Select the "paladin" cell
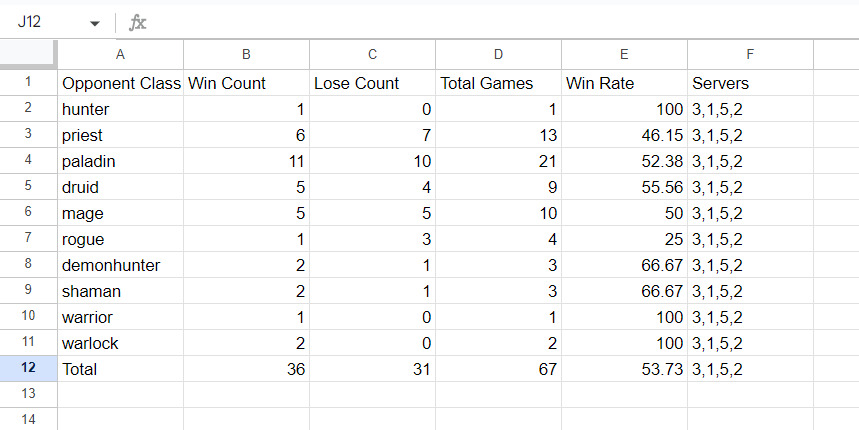Image resolution: width=859 pixels, height=430 pixels. coord(120,161)
